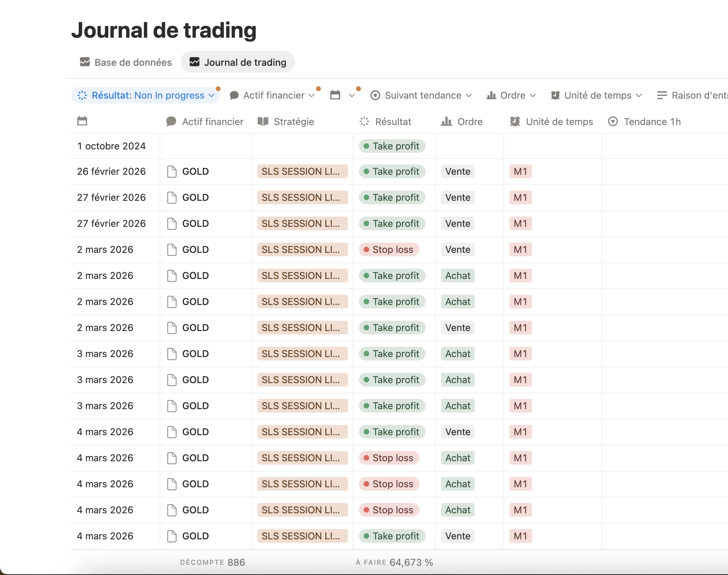Click the chart icon on Base de données tab

85,62
